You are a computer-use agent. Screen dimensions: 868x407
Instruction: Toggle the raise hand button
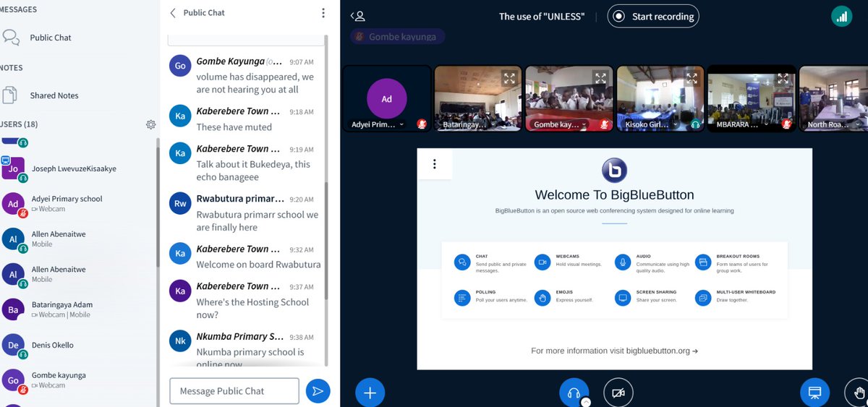[x=859, y=393]
